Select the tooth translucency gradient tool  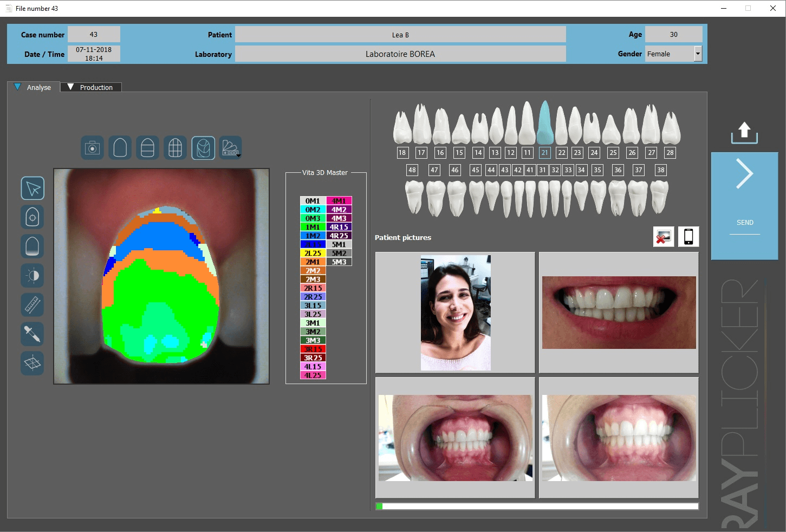33,246
